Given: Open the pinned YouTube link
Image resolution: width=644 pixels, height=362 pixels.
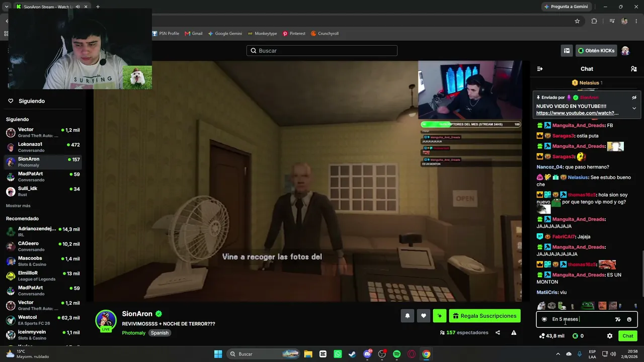Looking at the screenshot, I should click(577, 113).
